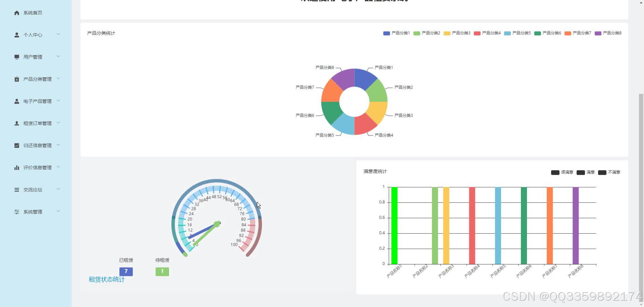Screen dimensions: 644x307
Task: Click the sliders icon beside 系统管理
Action: click(x=17, y=212)
